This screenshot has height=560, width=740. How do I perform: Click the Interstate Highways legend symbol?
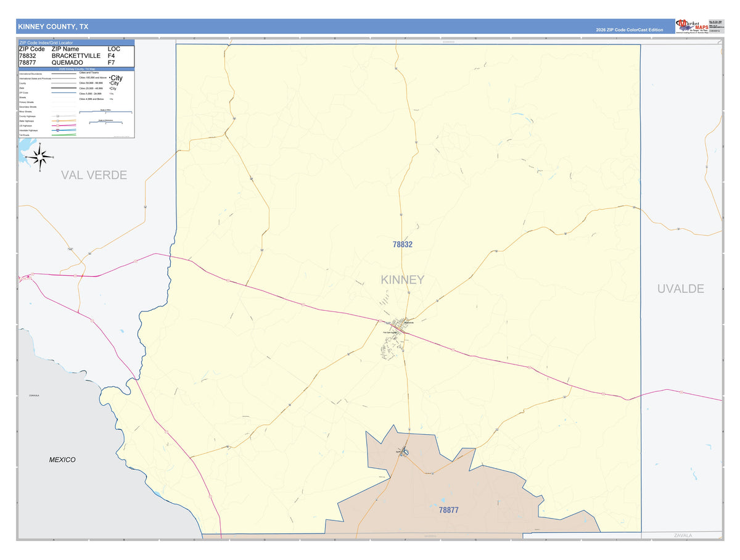64,130
